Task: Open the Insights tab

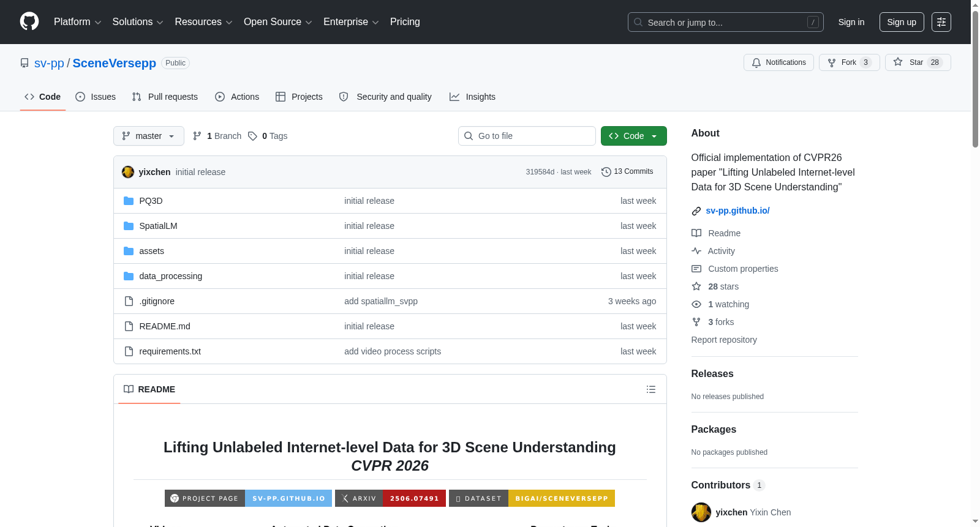Action: tap(472, 97)
